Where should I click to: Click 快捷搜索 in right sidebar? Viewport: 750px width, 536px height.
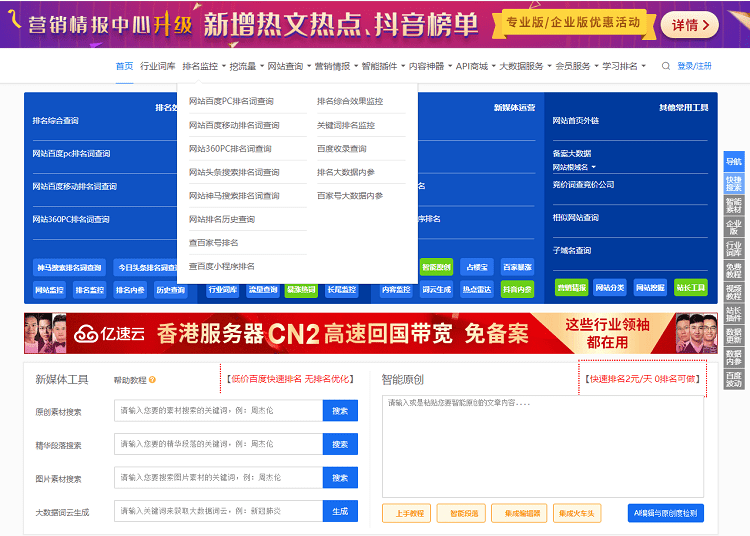[734, 184]
